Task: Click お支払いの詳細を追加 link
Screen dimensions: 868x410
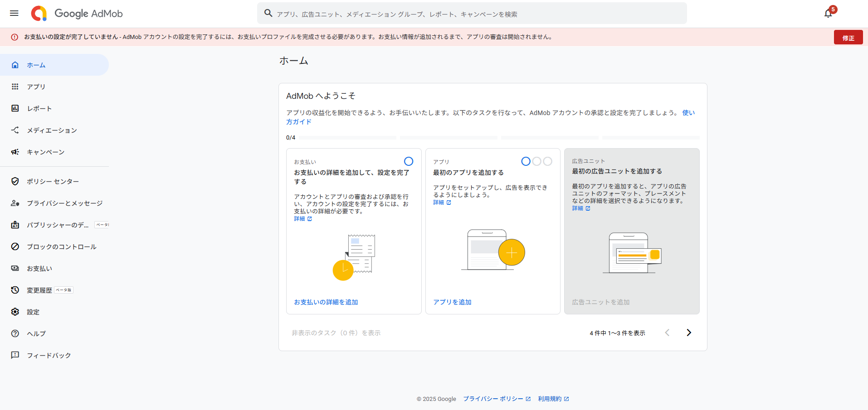Action: [x=326, y=302]
